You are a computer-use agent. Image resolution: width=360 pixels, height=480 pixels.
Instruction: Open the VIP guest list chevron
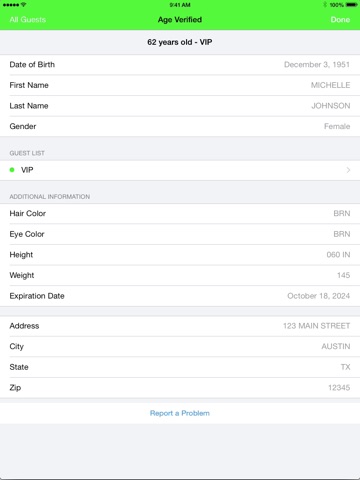348,170
